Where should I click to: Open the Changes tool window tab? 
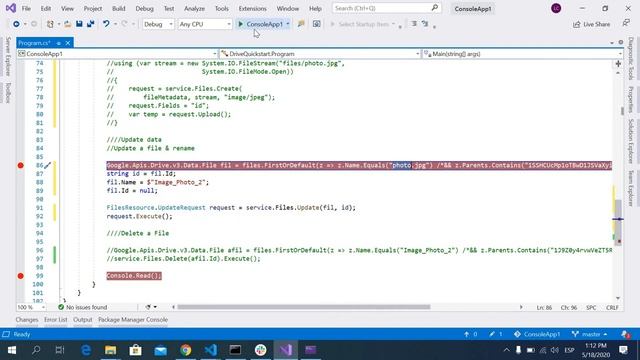[x=27, y=320]
